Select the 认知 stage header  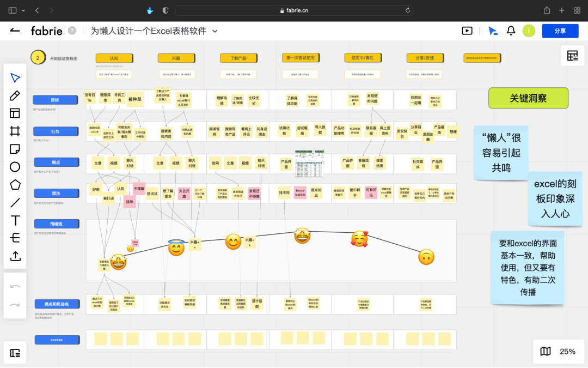coord(114,58)
